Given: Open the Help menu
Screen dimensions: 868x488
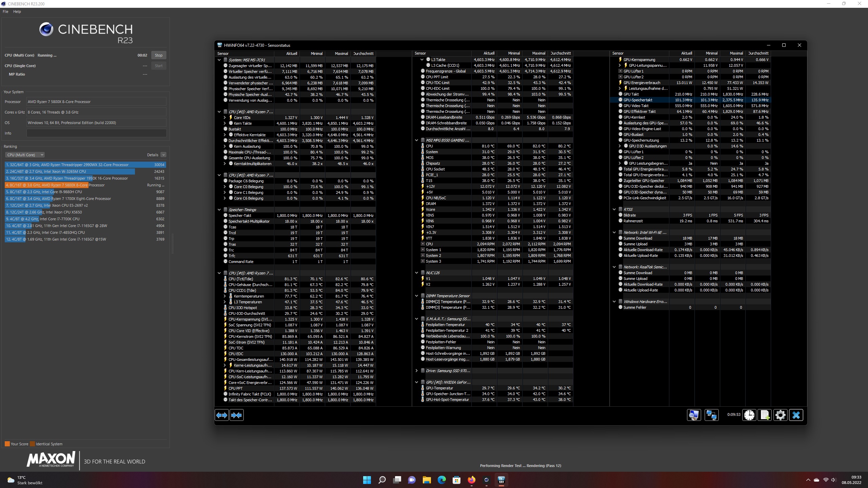Looking at the screenshot, I should coord(17,12).
